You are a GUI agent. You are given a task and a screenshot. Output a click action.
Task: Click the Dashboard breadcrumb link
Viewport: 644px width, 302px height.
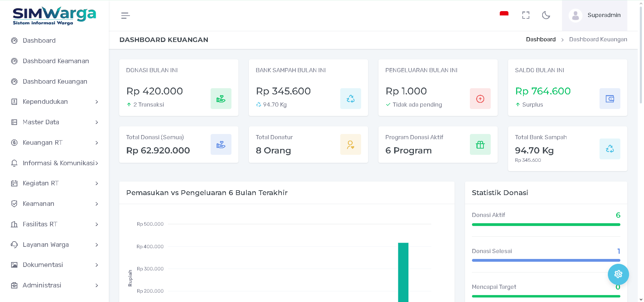[x=540, y=40]
